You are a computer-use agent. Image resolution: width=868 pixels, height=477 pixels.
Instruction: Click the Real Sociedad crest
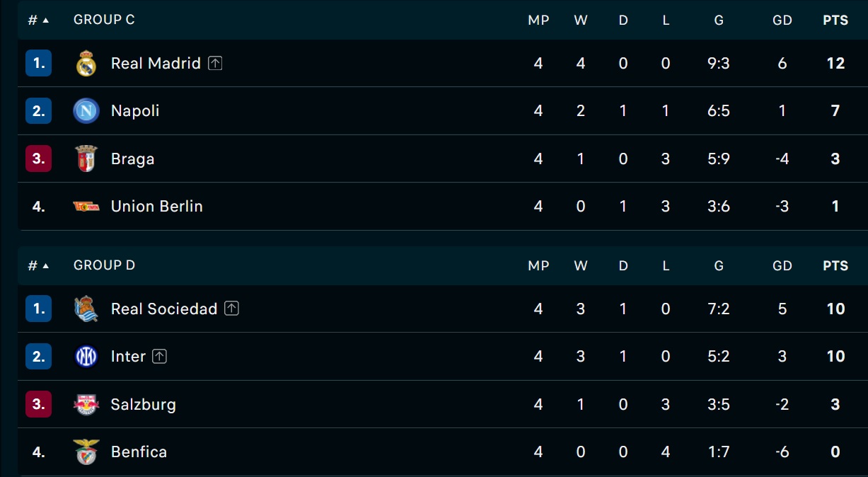tap(86, 309)
